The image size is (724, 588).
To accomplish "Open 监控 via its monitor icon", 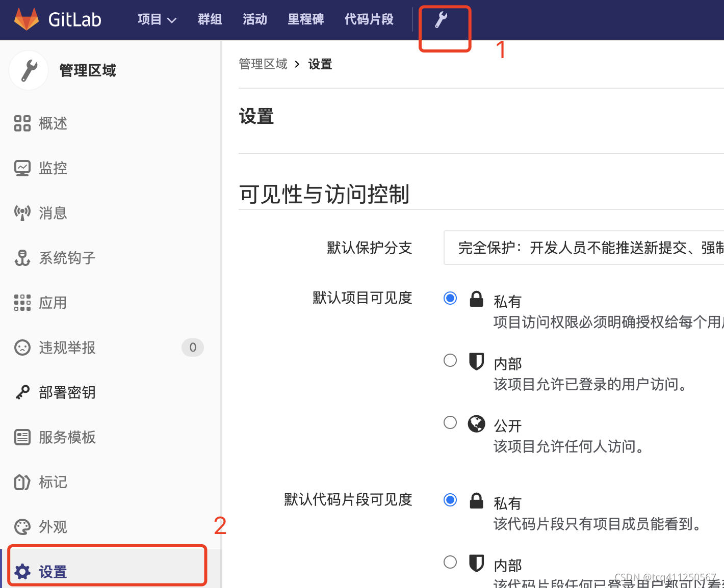I will tap(22, 168).
